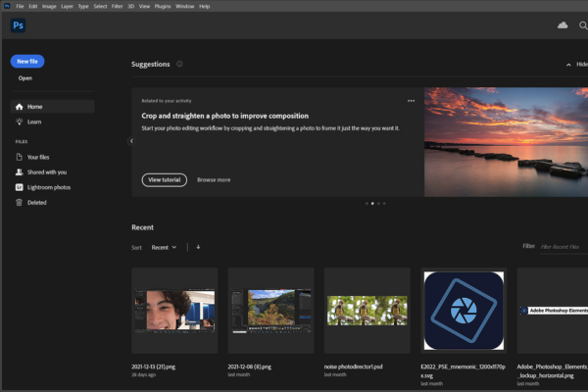Open Your files in sidebar
This screenshot has width=588, height=392.
[x=53, y=157]
